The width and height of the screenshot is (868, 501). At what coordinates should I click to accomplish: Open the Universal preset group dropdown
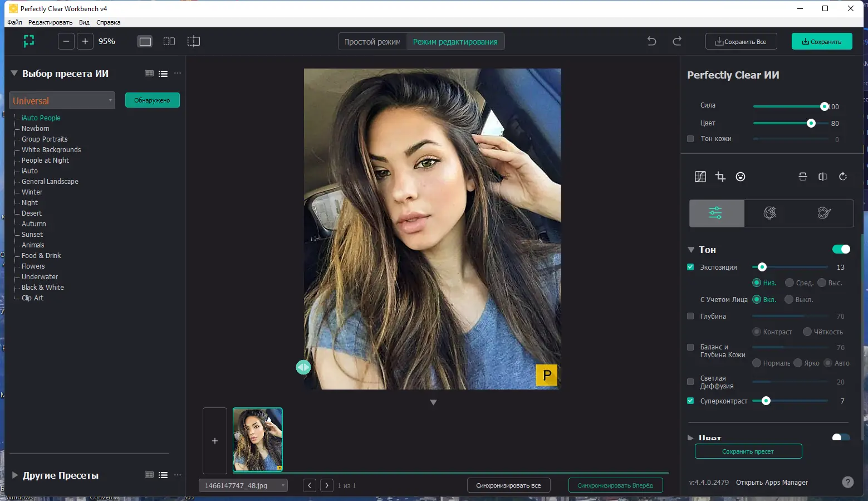(x=62, y=100)
